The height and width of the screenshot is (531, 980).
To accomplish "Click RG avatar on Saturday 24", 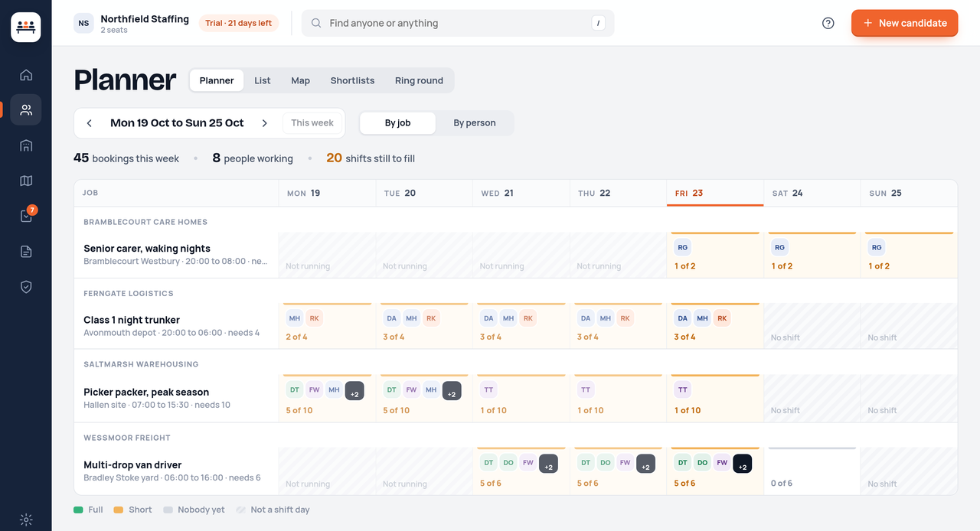I will pyautogui.click(x=779, y=247).
